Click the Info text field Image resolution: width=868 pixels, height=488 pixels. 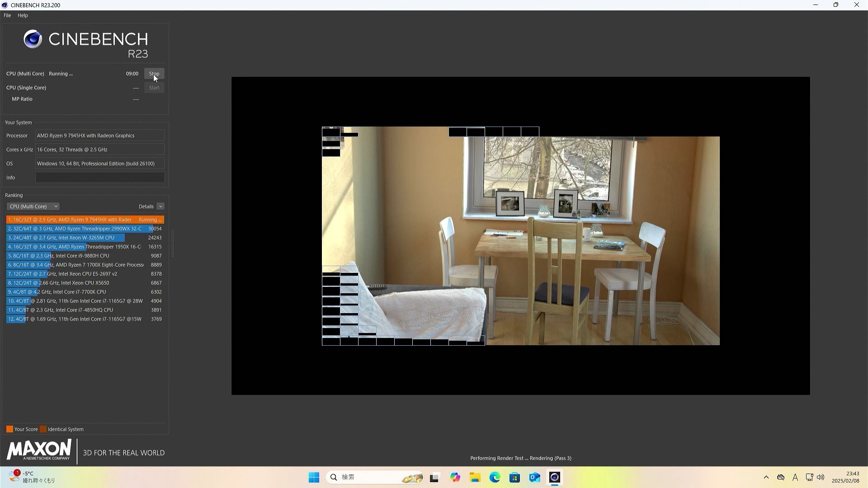tap(100, 178)
